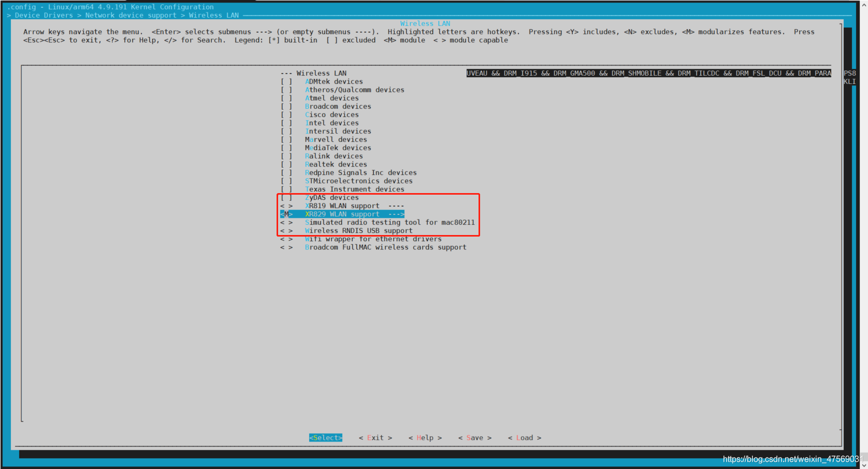Toggle the Simulated radio testing tool module state
Screen dimensions: 868x469
pyautogui.click(x=286, y=223)
